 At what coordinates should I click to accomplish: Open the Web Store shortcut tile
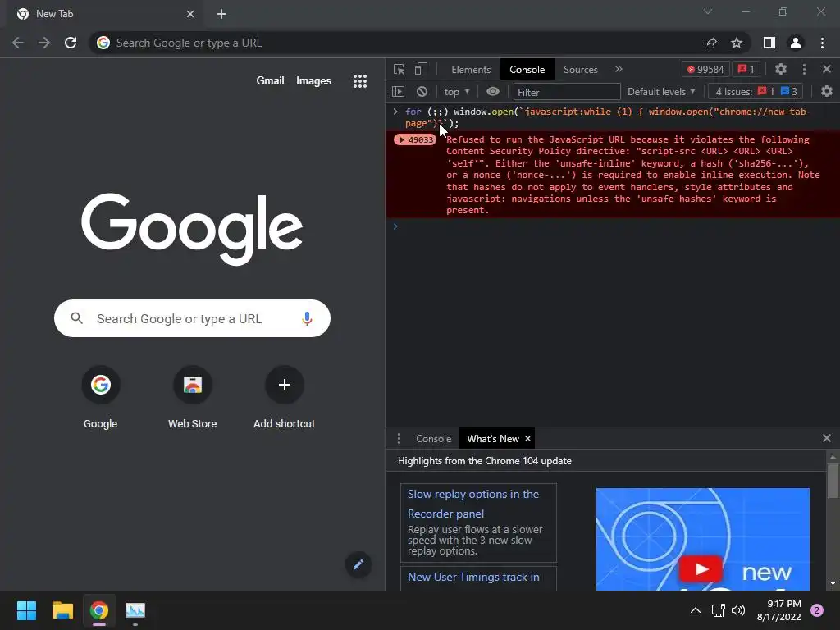pos(192,399)
